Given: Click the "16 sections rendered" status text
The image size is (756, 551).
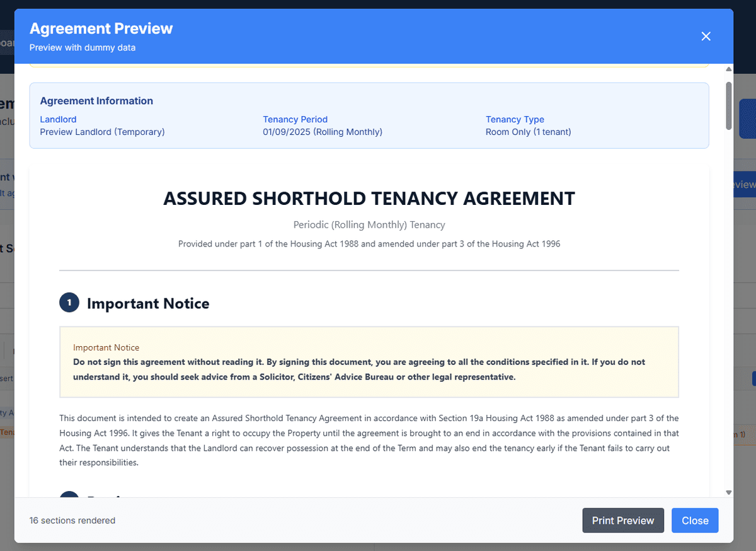Looking at the screenshot, I should click(x=72, y=521).
